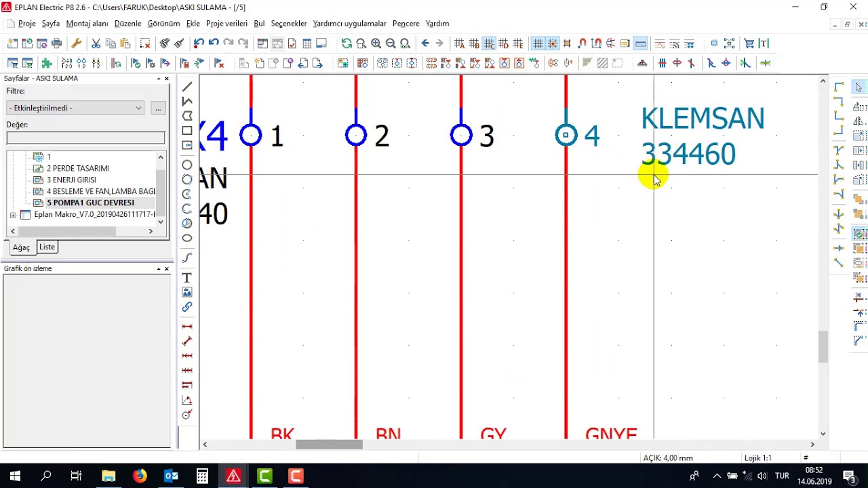The height and width of the screenshot is (488, 868).
Task: Select the Polyline drawing tool
Action: pyautogui.click(x=187, y=101)
